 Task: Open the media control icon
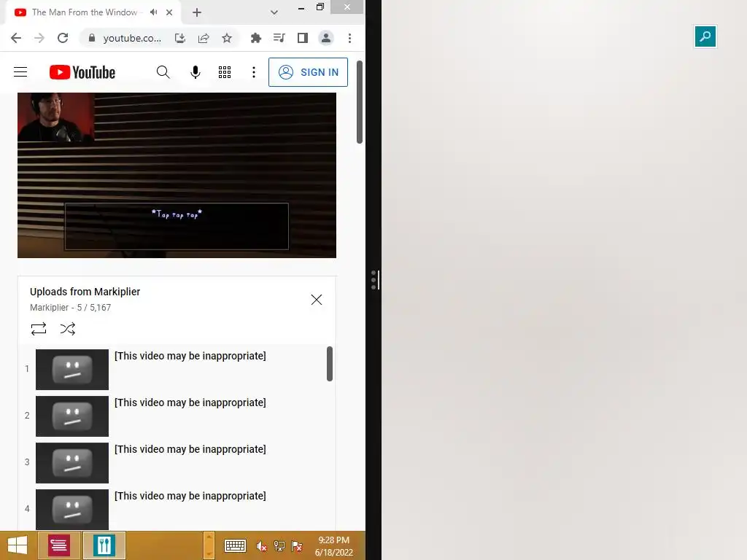[279, 38]
